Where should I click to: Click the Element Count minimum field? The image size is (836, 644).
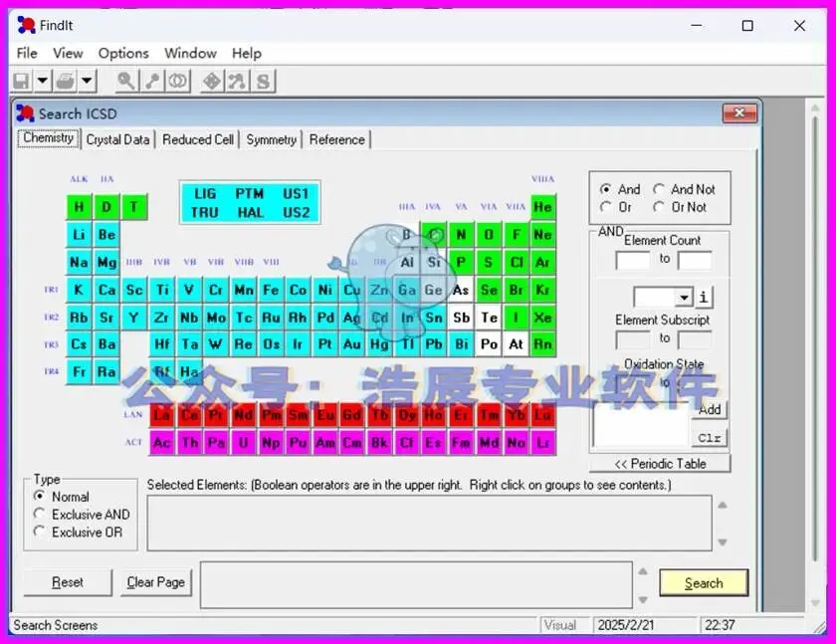(x=632, y=261)
